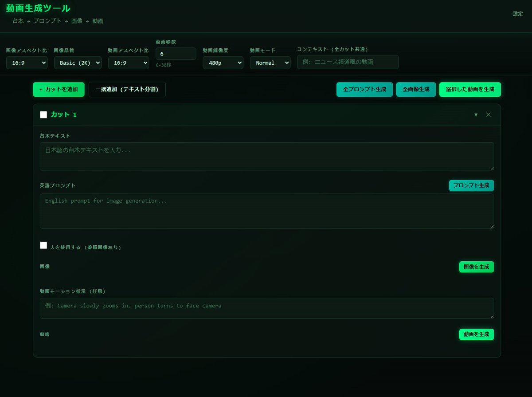The image size is (532, 397).
Task: Open the 動画解像度 480p dropdown
Action: pyautogui.click(x=223, y=63)
